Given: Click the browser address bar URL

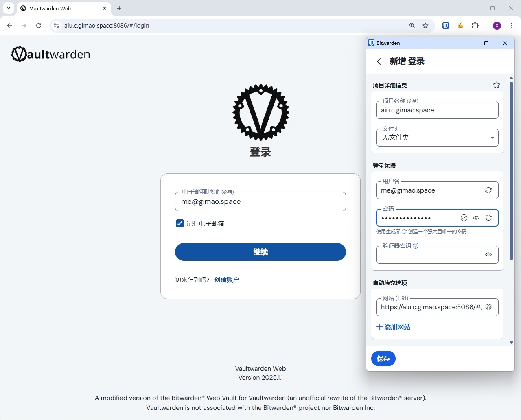Looking at the screenshot, I should [107, 26].
